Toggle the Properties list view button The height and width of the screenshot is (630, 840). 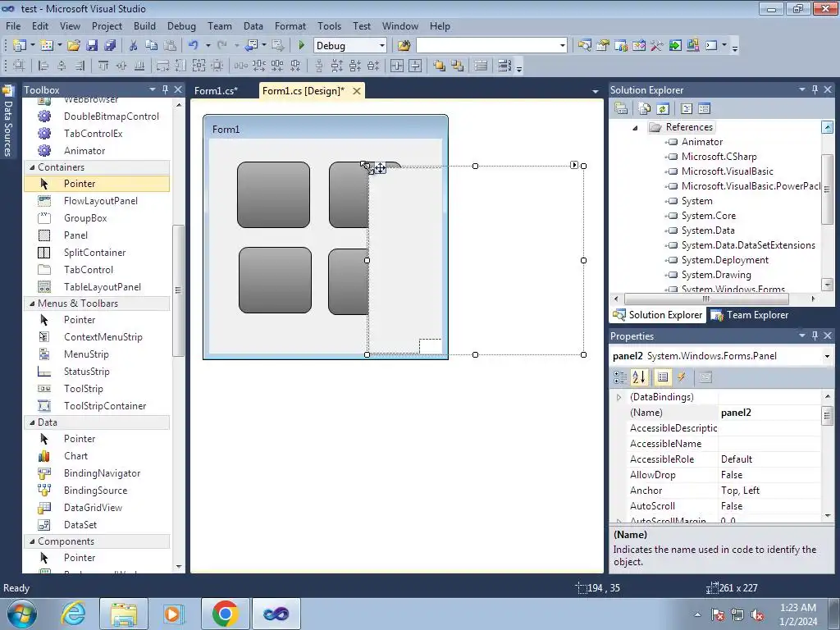663,377
